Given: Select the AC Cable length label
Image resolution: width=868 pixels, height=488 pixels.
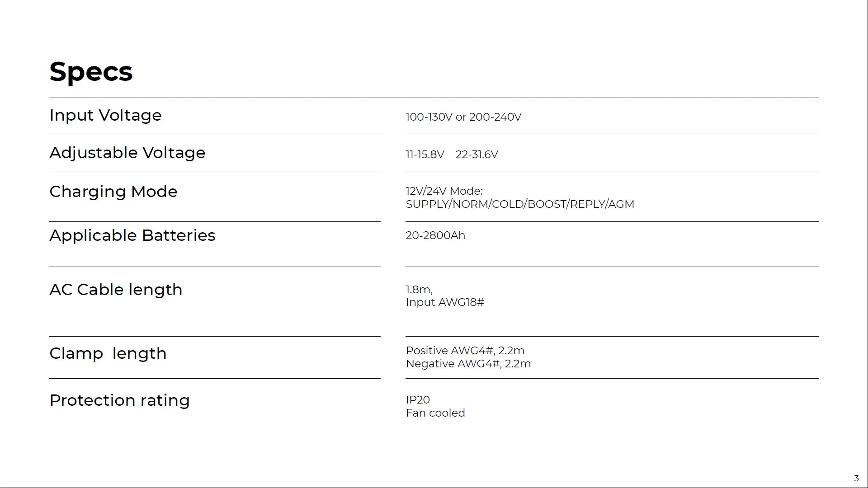Looking at the screenshot, I should pos(116,290).
